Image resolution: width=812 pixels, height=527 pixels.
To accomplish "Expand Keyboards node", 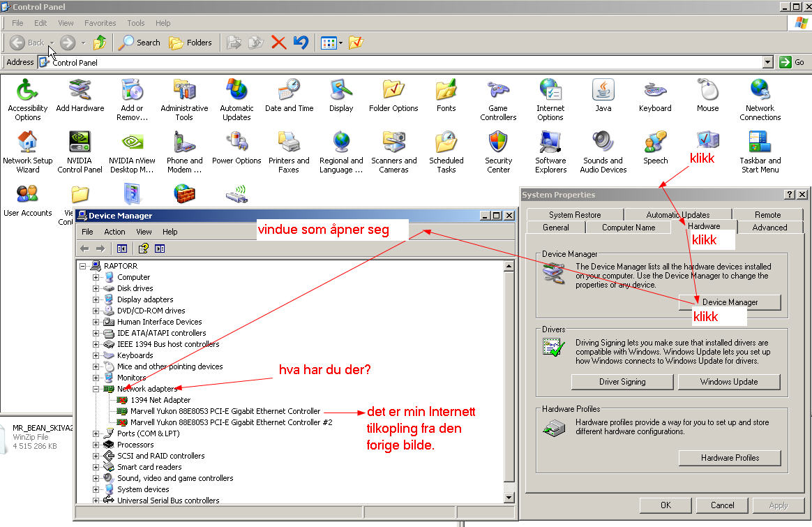I will tap(96, 355).
